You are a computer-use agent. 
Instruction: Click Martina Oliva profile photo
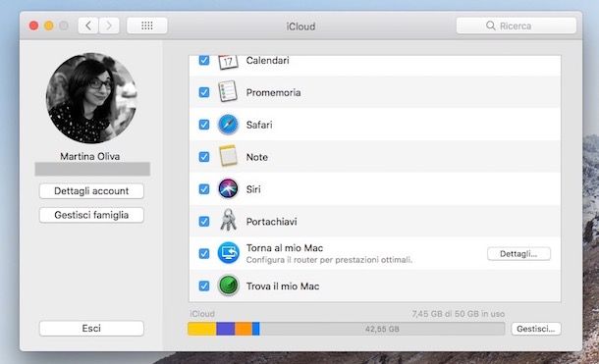click(91, 98)
